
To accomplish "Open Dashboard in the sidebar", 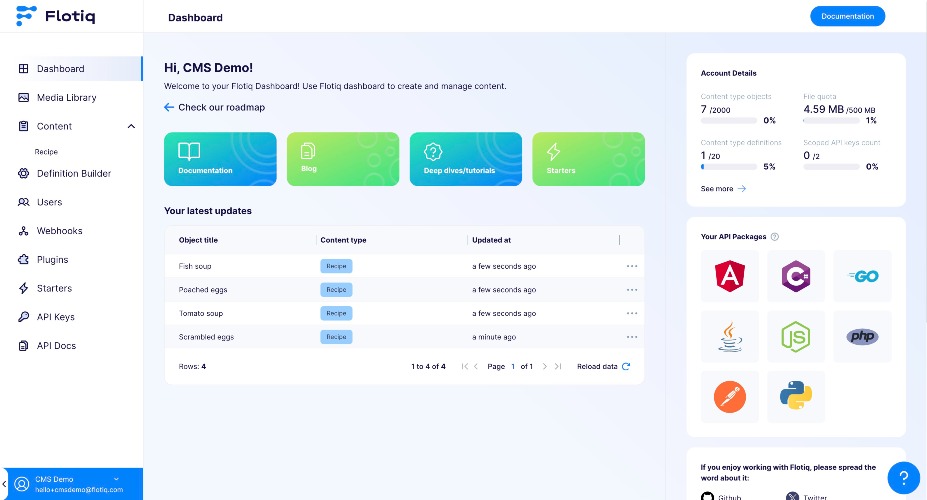I will pyautogui.click(x=72, y=69).
